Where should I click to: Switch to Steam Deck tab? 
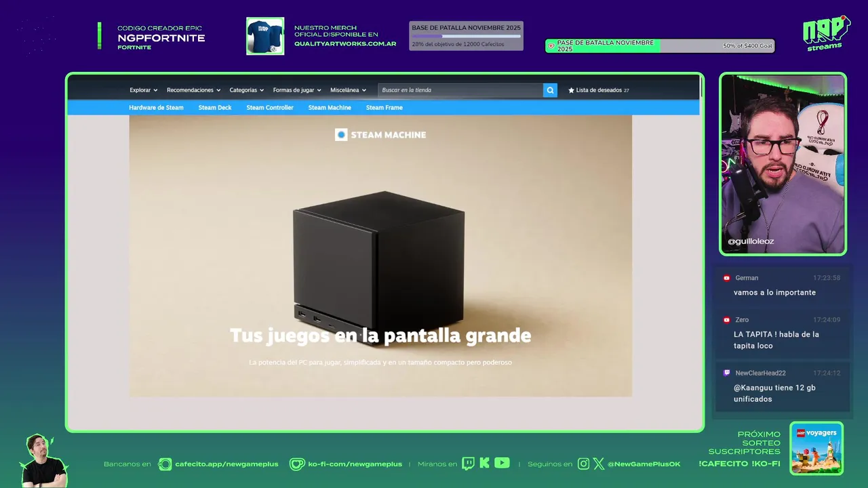(215, 108)
